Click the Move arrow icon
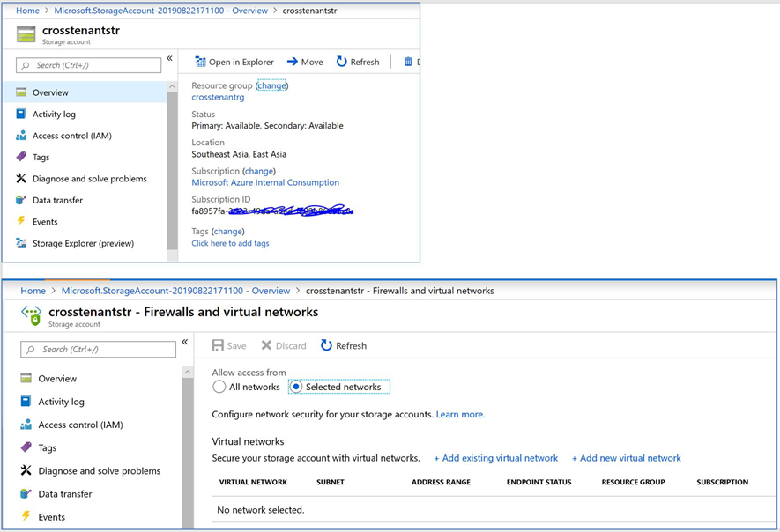The image size is (780, 532). pos(293,62)
